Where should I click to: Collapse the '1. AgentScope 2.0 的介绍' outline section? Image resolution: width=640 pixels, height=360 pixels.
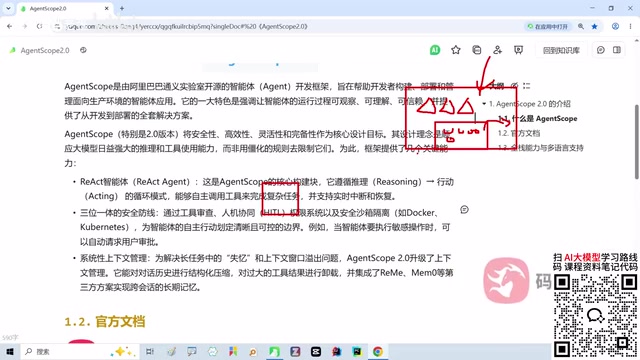click(484, 104)
